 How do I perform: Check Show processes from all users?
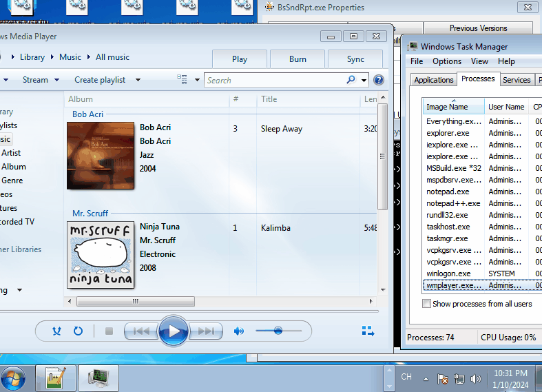pyautogui.click(x=427, y=304)
